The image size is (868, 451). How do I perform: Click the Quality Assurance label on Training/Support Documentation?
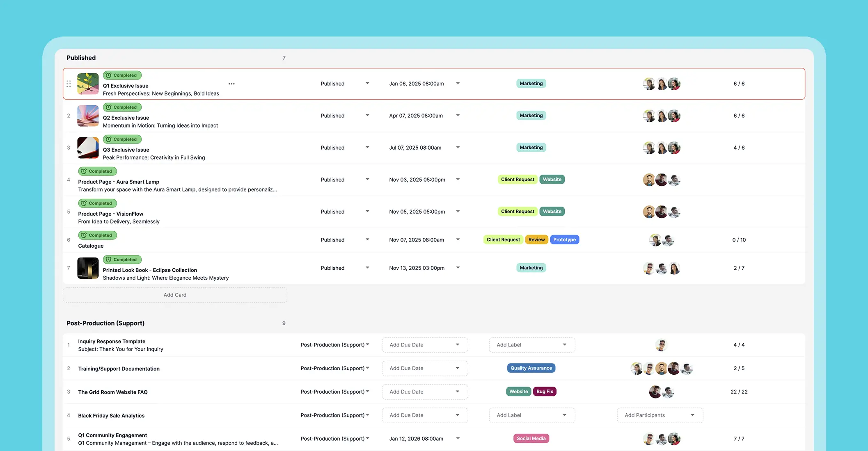pyautogui.click(x=531, y=368)
